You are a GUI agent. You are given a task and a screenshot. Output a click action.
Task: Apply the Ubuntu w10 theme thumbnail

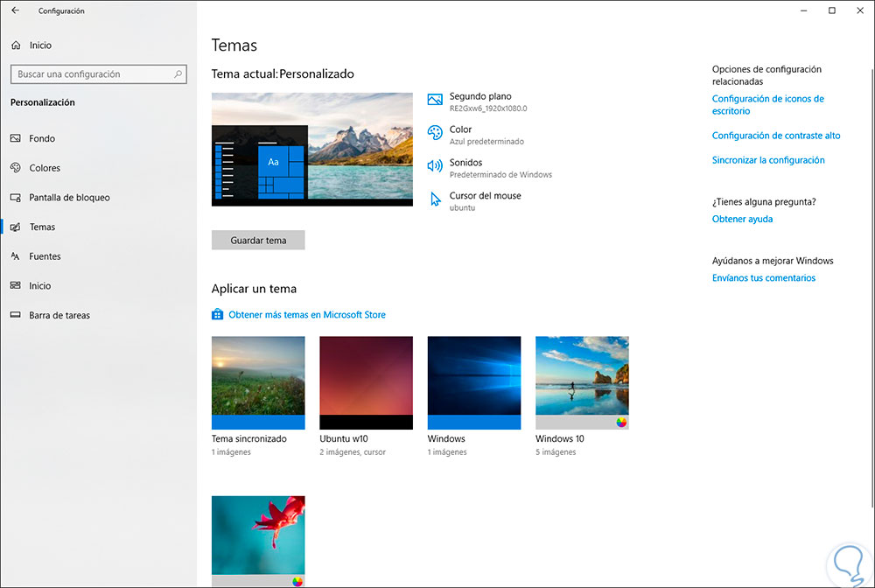(x=366, y=382)
